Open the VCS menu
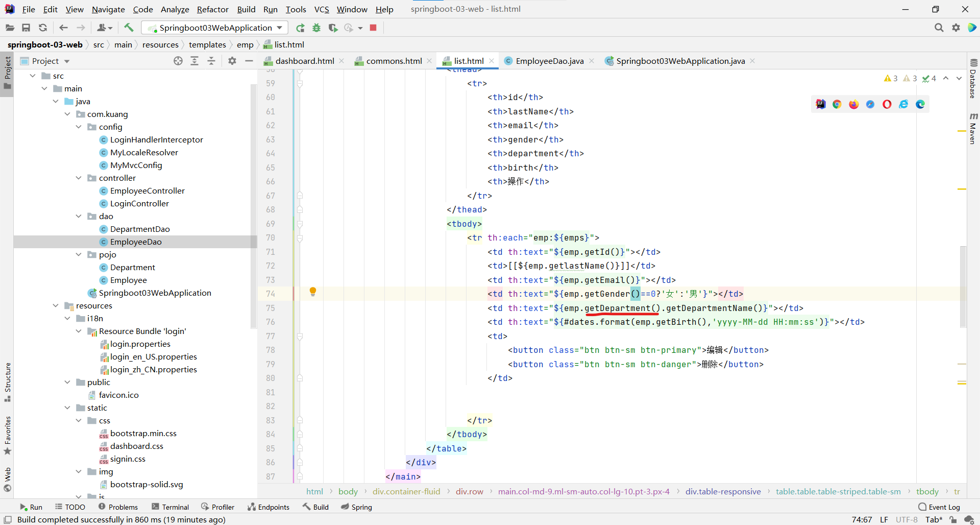The width and height of the screenshot is (980, 525). pos(322,9)
